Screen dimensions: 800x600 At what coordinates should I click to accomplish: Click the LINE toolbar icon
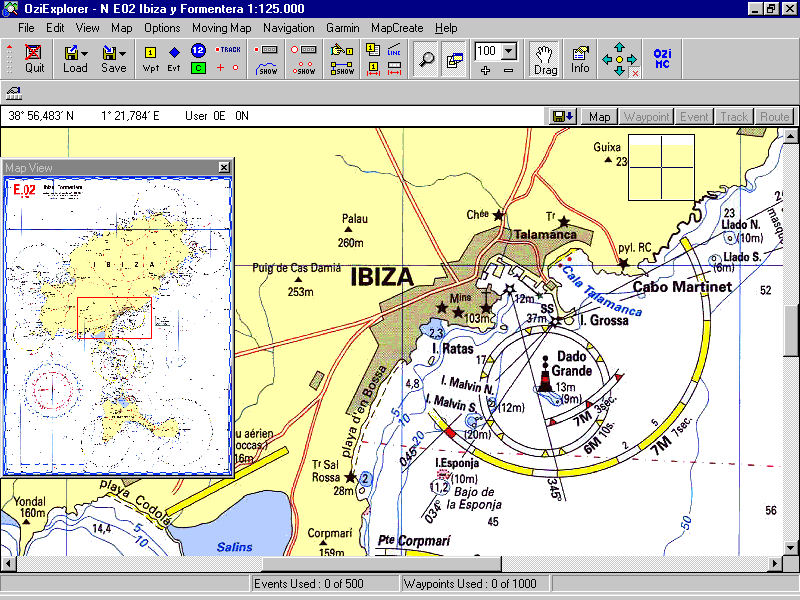[394, 49]
